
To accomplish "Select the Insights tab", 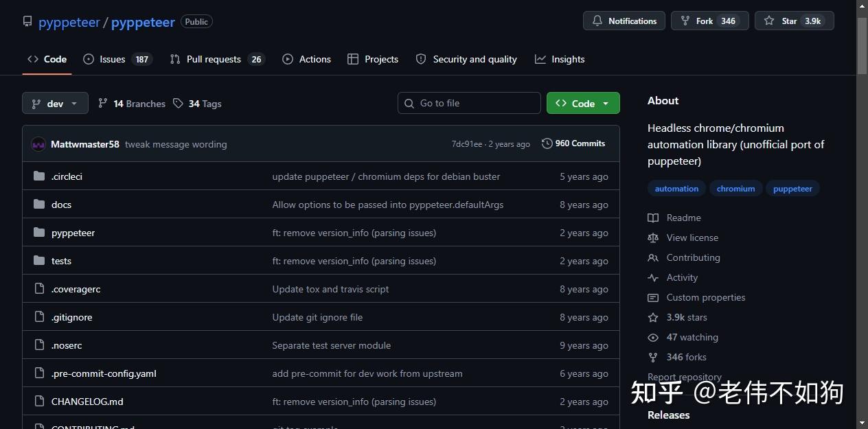I will tap(560, 59).
